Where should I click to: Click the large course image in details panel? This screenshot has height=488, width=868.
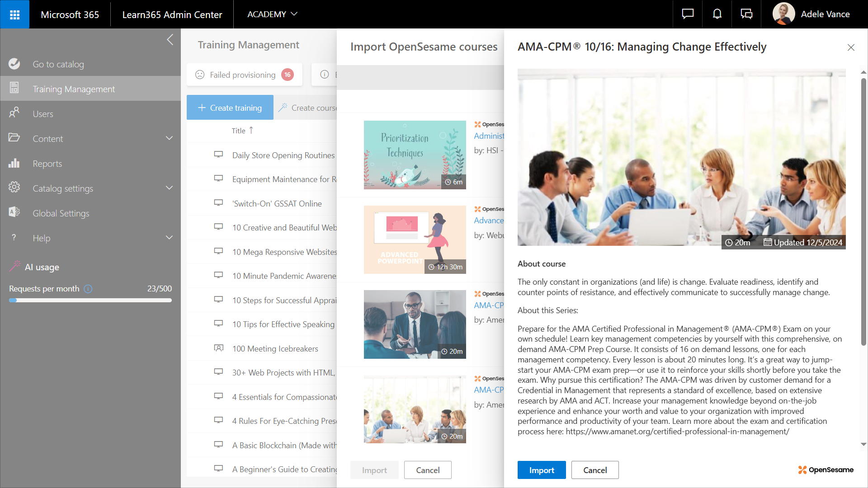(x=681, y=157)
